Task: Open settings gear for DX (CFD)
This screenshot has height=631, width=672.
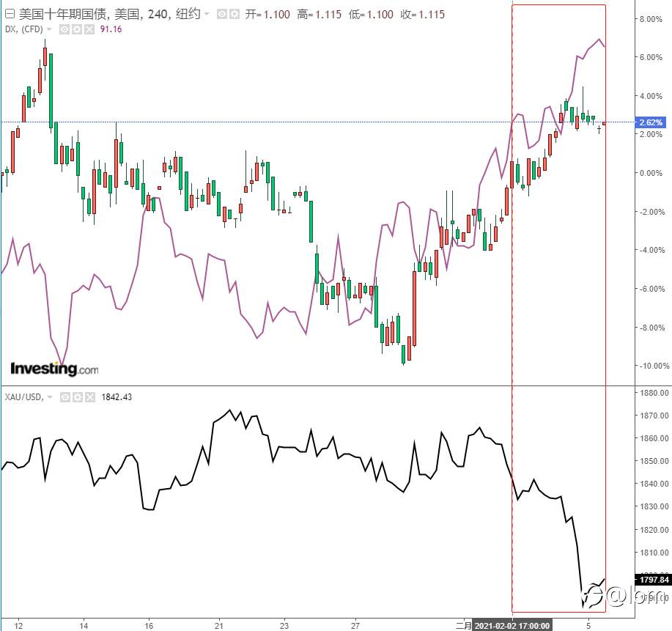Action: [77, 29]
